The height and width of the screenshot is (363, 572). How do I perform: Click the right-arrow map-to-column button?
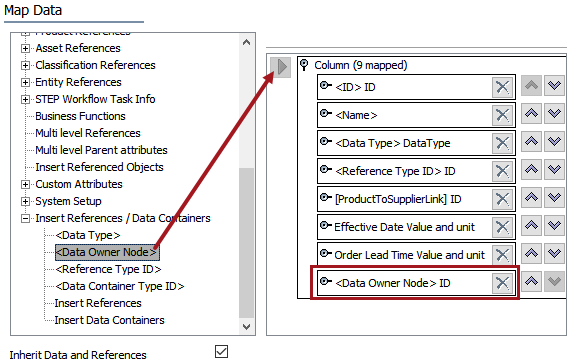[x=281, y=67]
